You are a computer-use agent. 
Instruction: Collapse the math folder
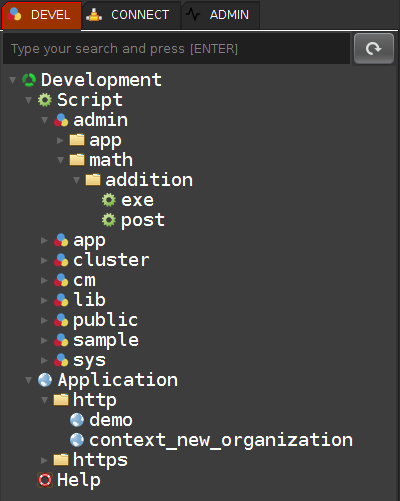pos(60,160)
